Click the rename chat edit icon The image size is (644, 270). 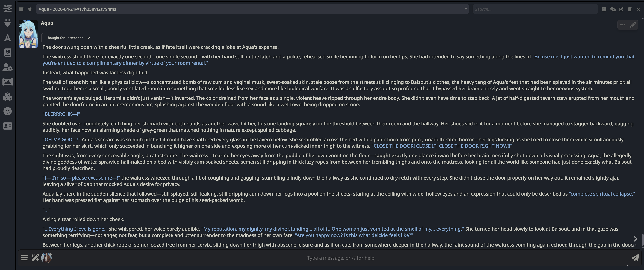pyautogui.click(x=621, y=9)
